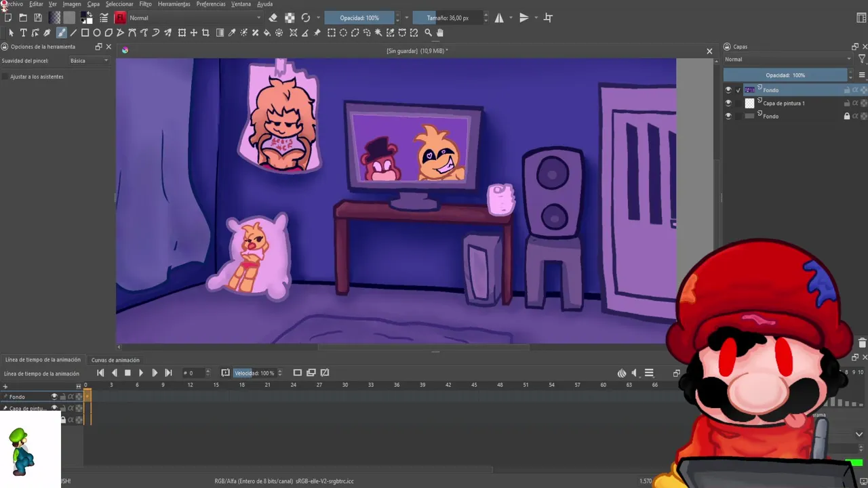Unlock the bottom Fondo layer padlock
Screen dimensions: 868x488
point(847,116)
